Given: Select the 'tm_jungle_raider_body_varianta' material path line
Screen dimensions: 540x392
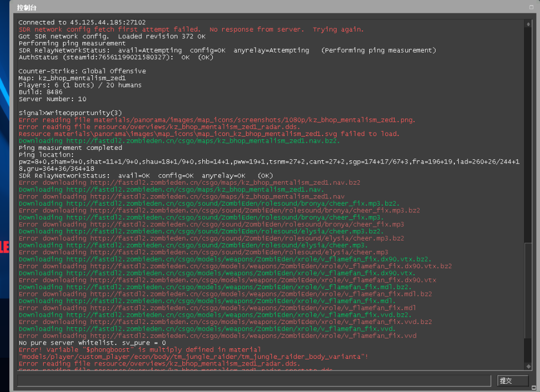Looking at the screenshot, I should click(193, 357).
